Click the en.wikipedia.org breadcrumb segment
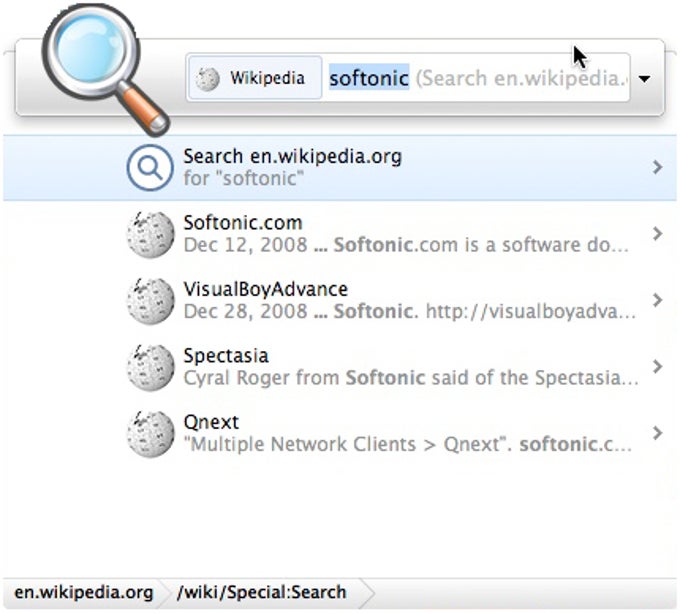The width and height of the screenshot is (680, 614). pos(83,592)
